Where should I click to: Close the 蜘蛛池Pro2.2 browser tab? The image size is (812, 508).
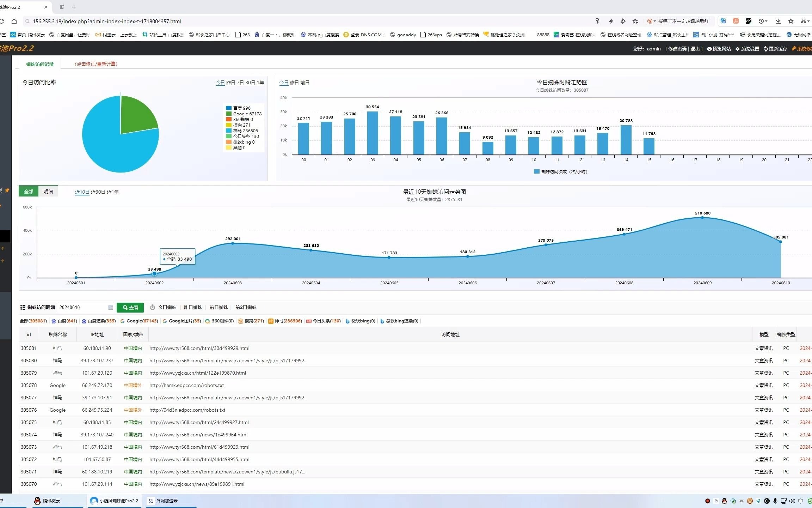46,7
